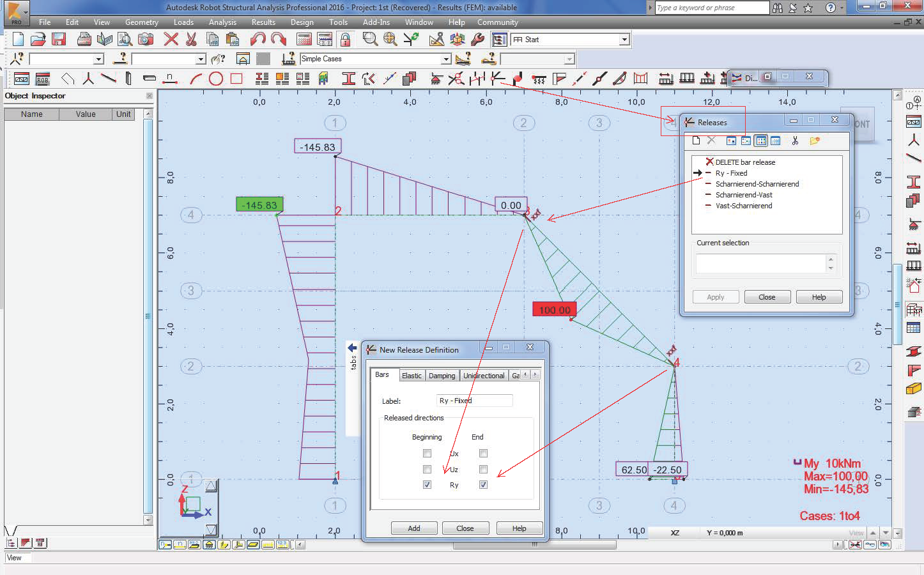Step the Current selection spinner down
This screenshot has width=924, height=575.
point(830,268)
